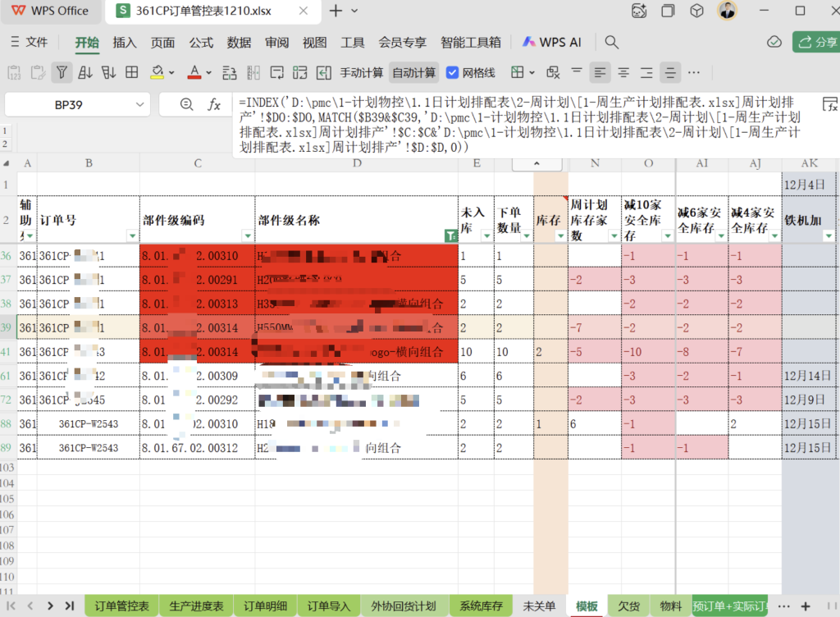Click the sort descending icon
The width and height of the screenshot is (840, 617).
click(x=109, y=72)
